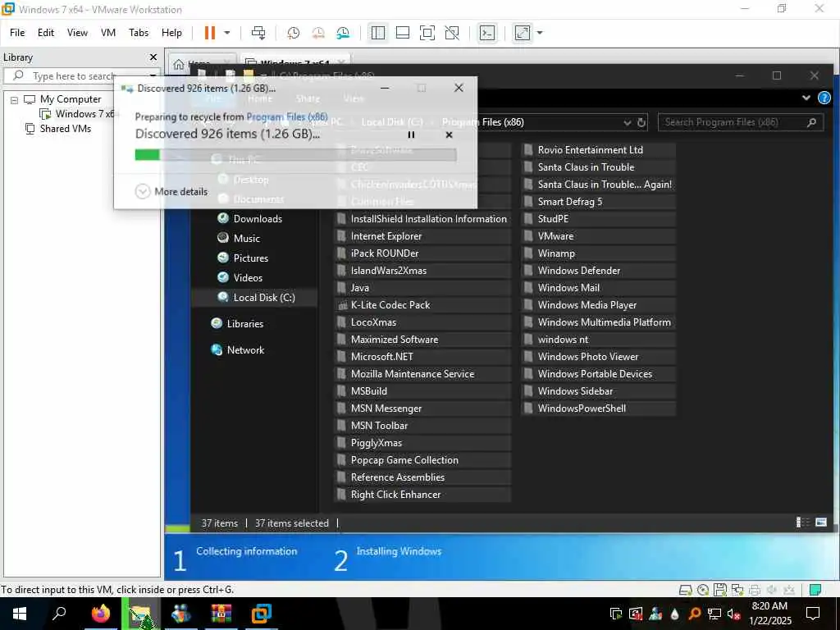Viewport: 840px width, 630px height.
Task: Follow the Program Files (x86) link in dialog
Action: (287, 116)
